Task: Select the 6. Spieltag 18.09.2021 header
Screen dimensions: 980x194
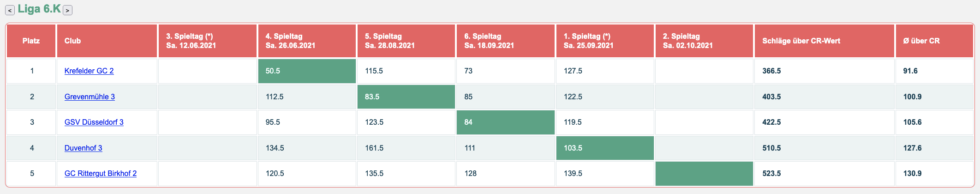Action: pyautogui.click(x=489, y=41)
